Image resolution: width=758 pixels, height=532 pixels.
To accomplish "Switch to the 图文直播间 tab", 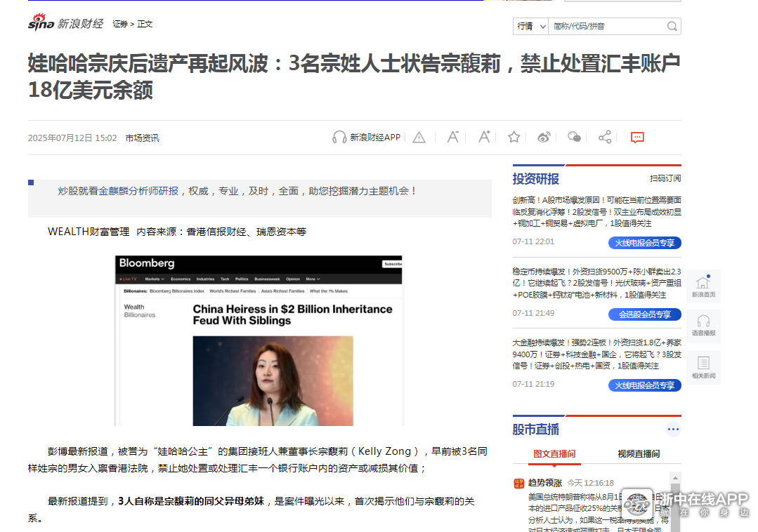I will 554,454.
